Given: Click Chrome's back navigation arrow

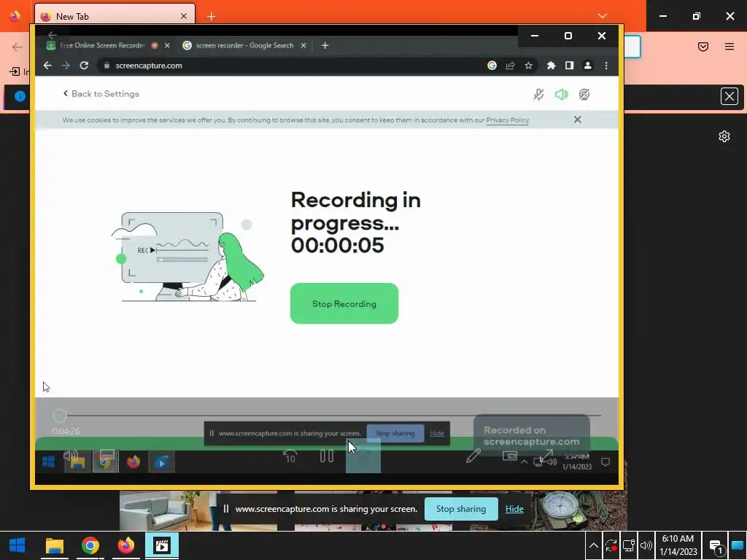Looking at the screenshot, I should click(x=47, y=65).
